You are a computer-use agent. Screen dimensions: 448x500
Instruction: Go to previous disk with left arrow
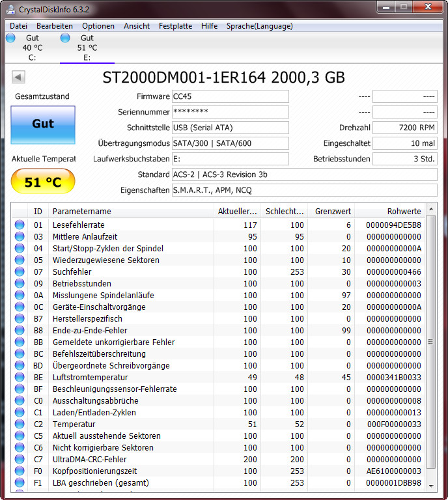pyautogui.click(x=18, y=77)
